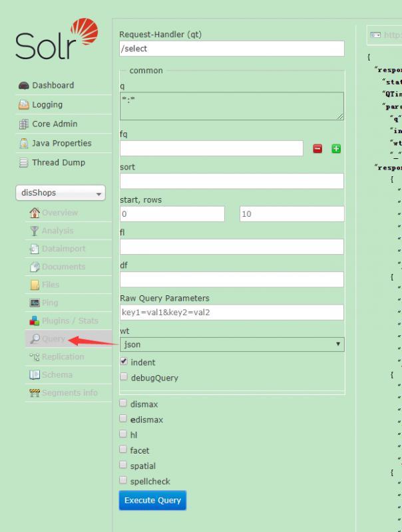
Task: Enable the dismax checkbox
Action: point(123,403)
